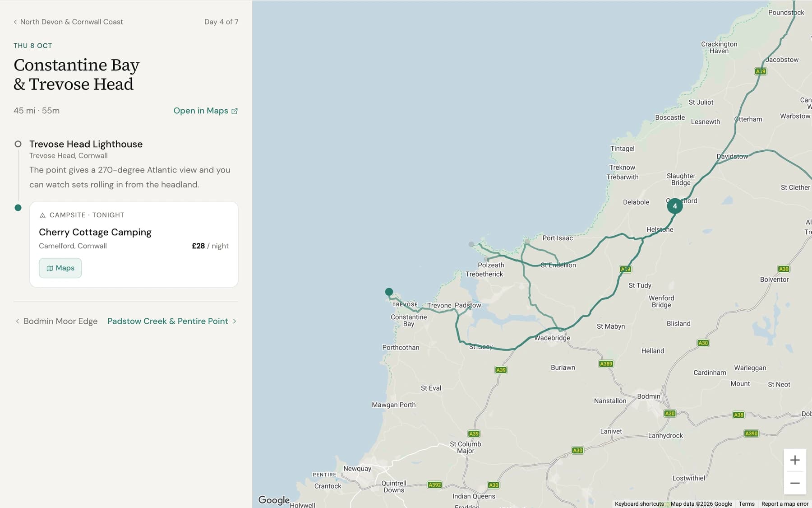812x508 pixels.
Task: Click the right chevron after Pentire Point
Action: pyautogui.click(x=235, y=321)
